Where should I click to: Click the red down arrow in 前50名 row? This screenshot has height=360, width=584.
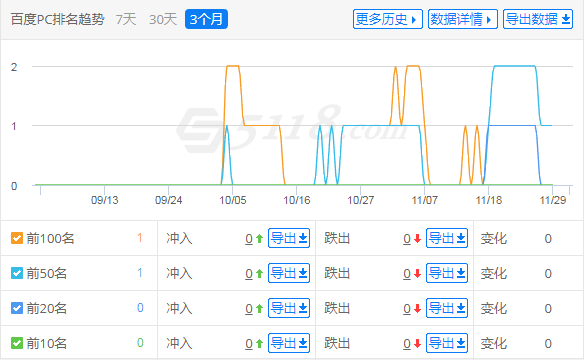click(418, 274)
